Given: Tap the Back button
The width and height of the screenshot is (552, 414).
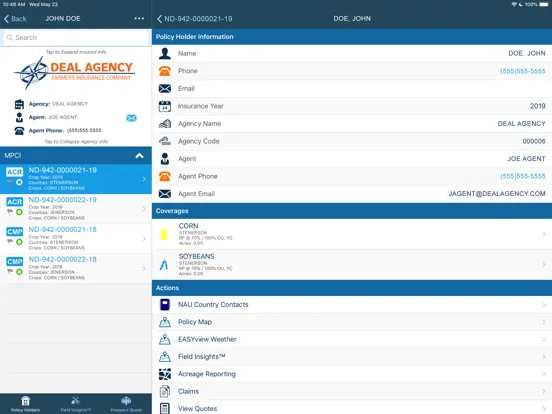Looking at the screenshot, I should click(x=15, y=19).
